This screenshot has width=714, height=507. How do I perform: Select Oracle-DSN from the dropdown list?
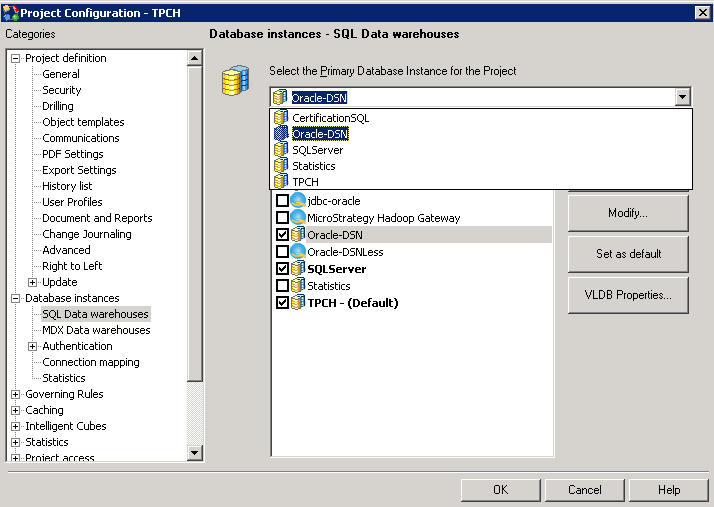pyautogui.click(x=320, y=134)
